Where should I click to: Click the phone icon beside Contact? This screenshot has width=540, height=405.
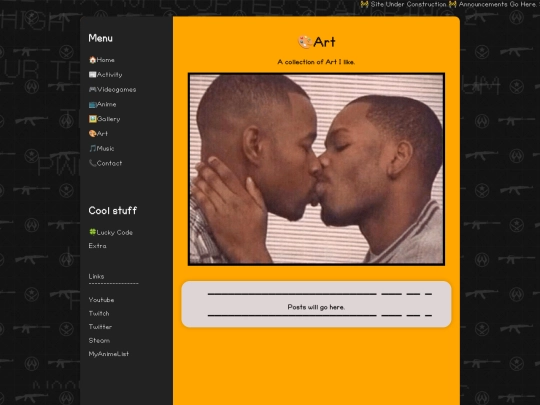coord(92,163)
